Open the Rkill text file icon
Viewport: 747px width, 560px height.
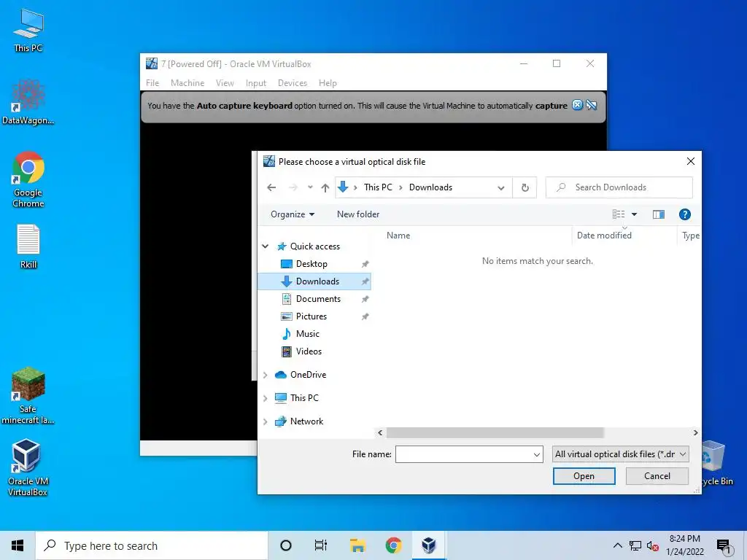pos(28,246)
